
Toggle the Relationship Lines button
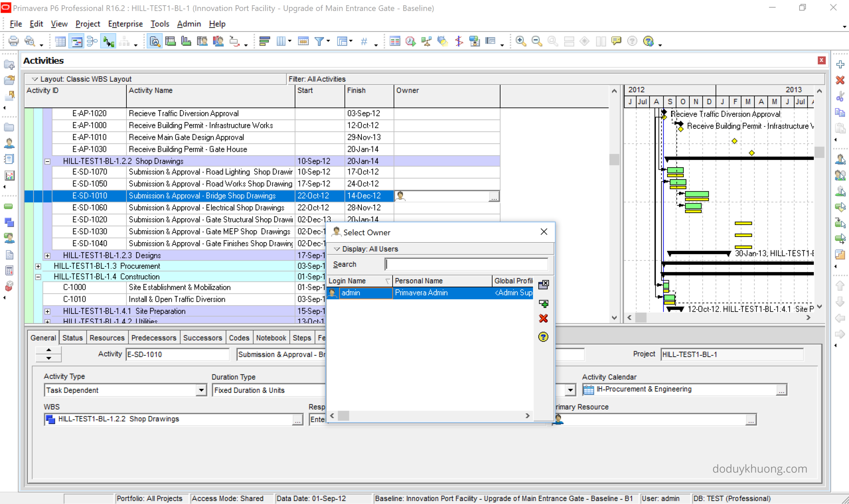[x=108, y=41]
